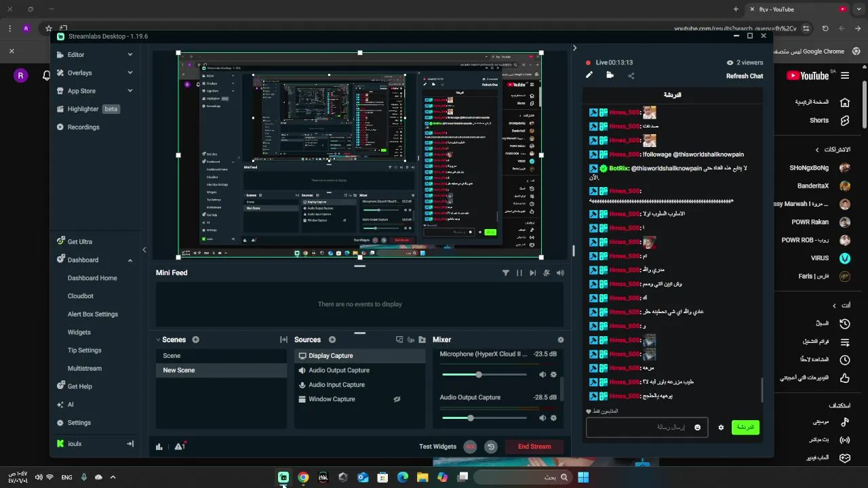Collapse the side navigation with left chevron
The image size is (868, 488).
click(144, 250)
